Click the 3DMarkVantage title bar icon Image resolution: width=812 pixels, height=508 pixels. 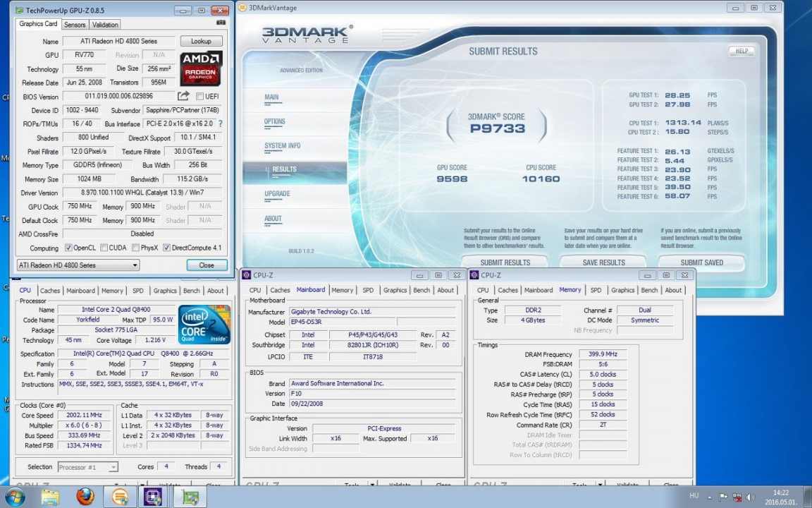[242, 8]
